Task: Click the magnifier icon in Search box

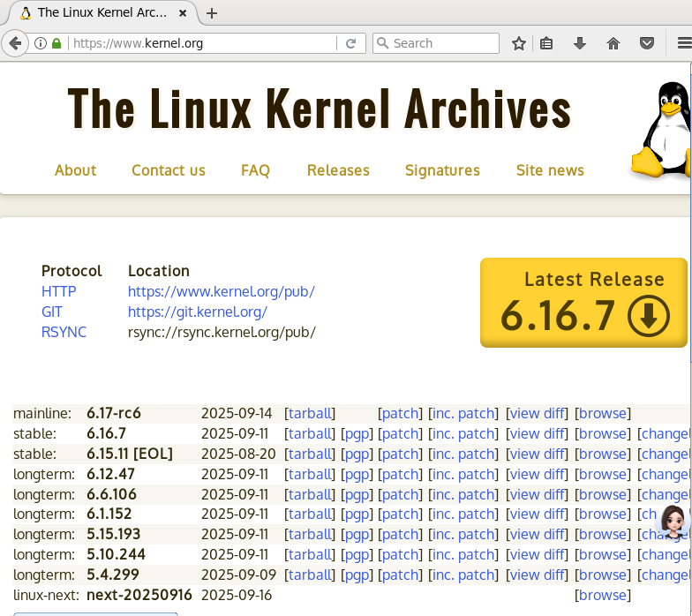Action: [383, 43]
